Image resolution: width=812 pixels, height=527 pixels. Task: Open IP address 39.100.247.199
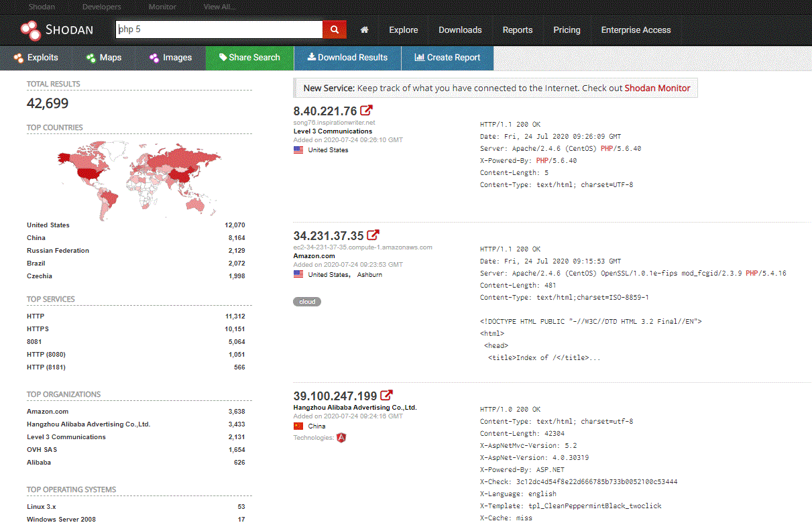pos(335,396)
